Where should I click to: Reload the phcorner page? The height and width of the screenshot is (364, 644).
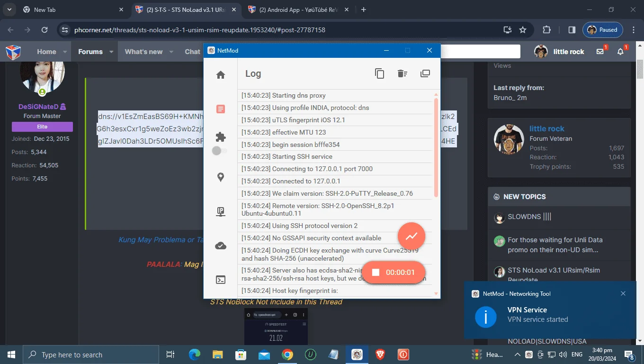(x=45, y=30)
